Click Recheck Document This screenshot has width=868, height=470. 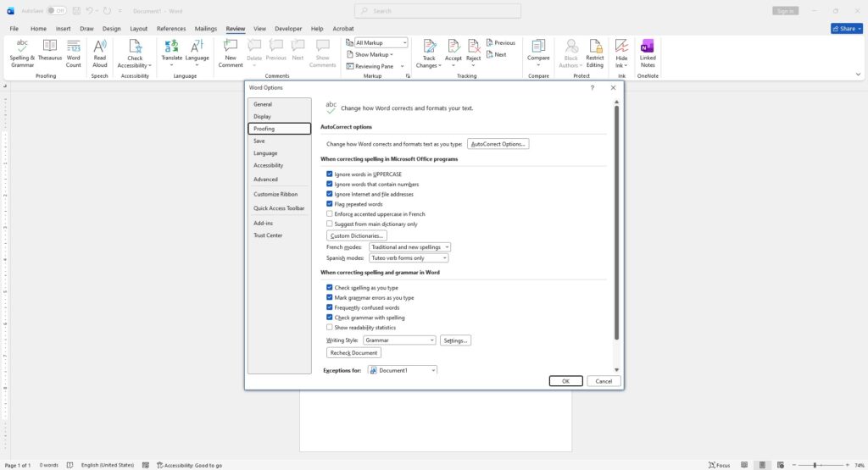pyautogui.click(x=353, y=353)
